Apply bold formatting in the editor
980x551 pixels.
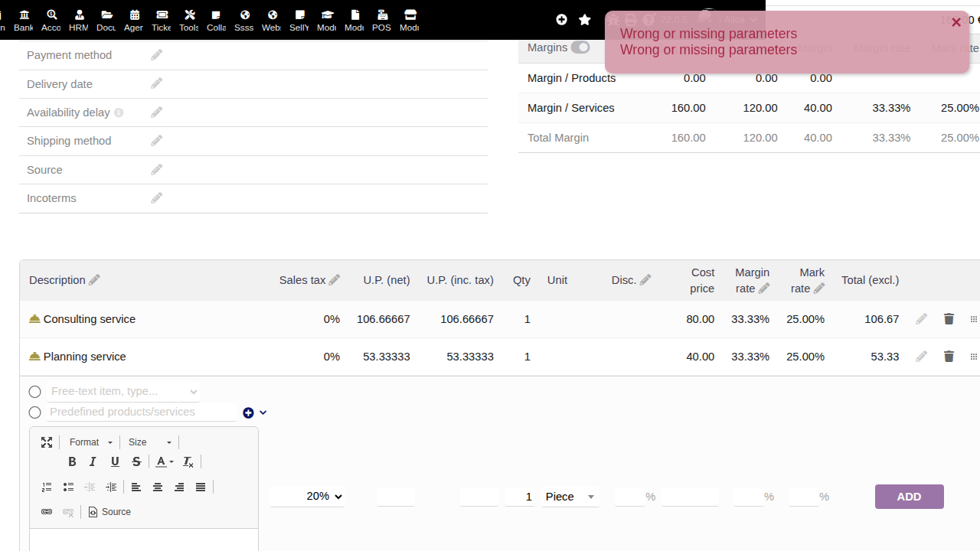72,462
